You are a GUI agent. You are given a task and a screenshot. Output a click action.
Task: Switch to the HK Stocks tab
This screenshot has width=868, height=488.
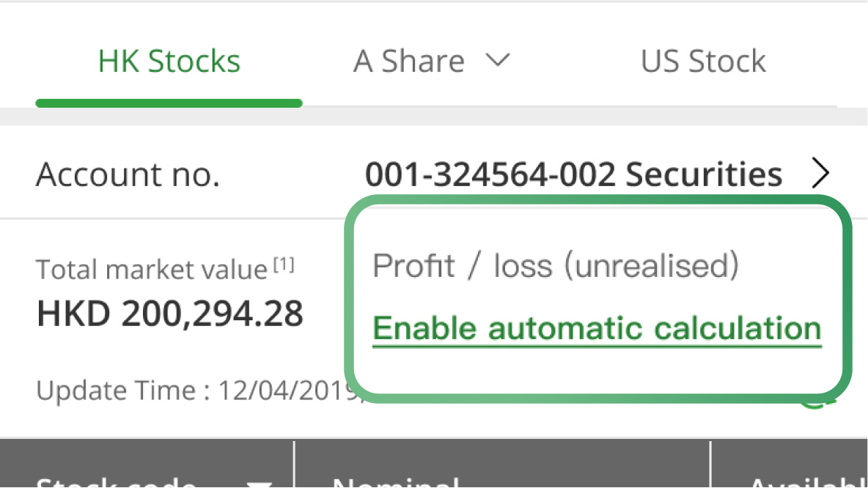169,62
